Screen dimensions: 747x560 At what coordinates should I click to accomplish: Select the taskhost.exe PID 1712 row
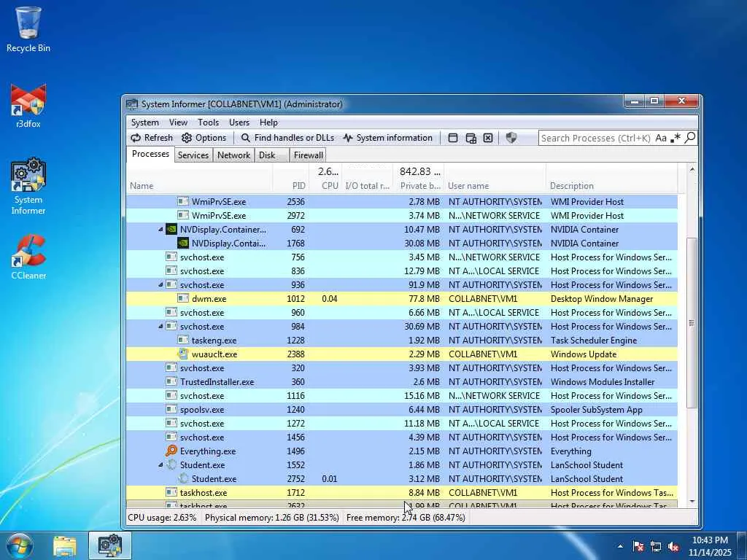(x=402, y=493)
